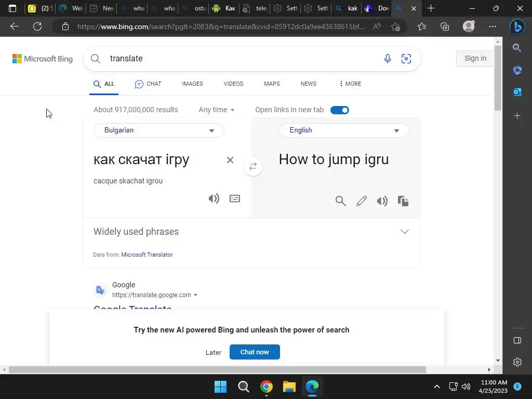The width and height of the screenshot is (532, 399).
Task: Open visual search camera icon
Action: (406, 59)
